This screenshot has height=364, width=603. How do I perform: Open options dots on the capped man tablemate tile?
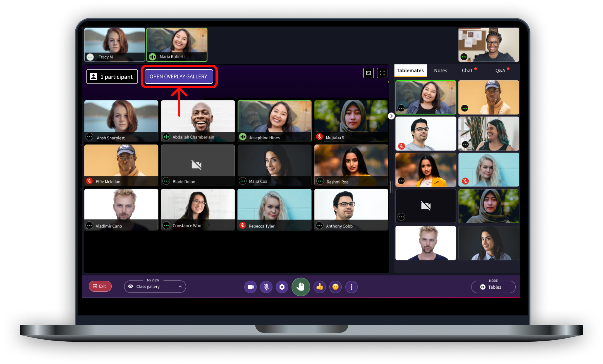465,108
